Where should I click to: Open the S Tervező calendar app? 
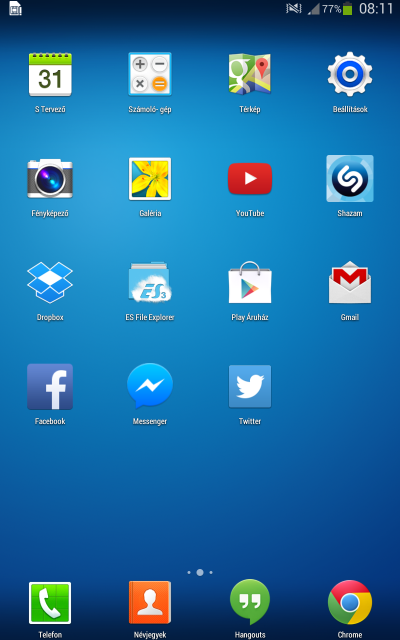tap(50, 75)
